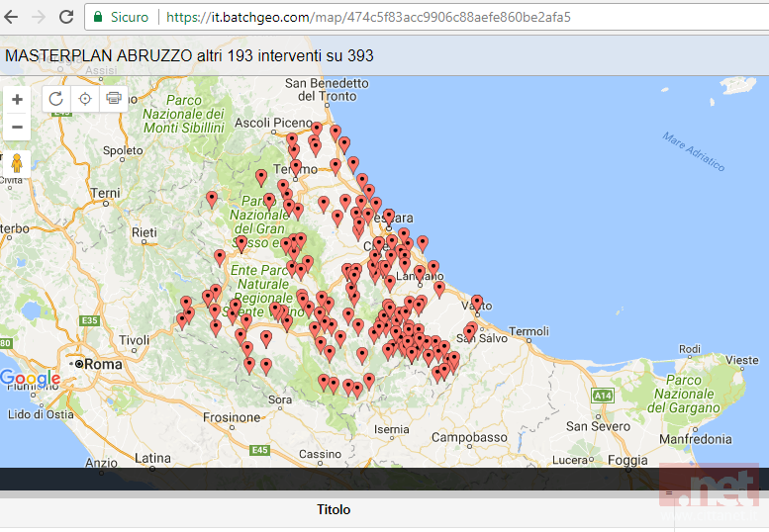This screenshot has height=532, width=769.
Task: Click the map marker near Vasto
Action: click(477, 302)
